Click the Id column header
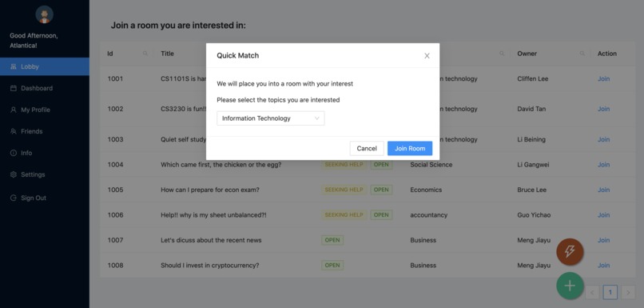This screenshot has height=308, width=644. (x=110, y=54)
